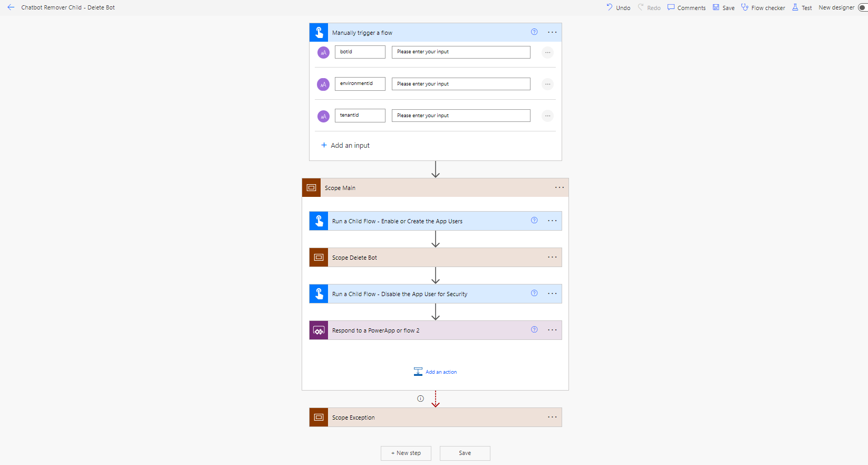Image resolution: width=868 pixels, height=465 pixels.
Task: Open the Scope Main options menu
Action: click(560, 187)
